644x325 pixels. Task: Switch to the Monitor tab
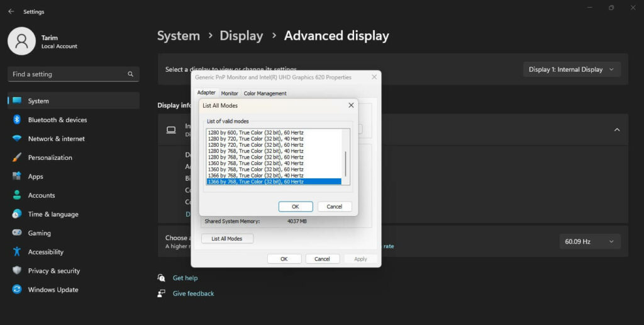(x=230, y=93)
